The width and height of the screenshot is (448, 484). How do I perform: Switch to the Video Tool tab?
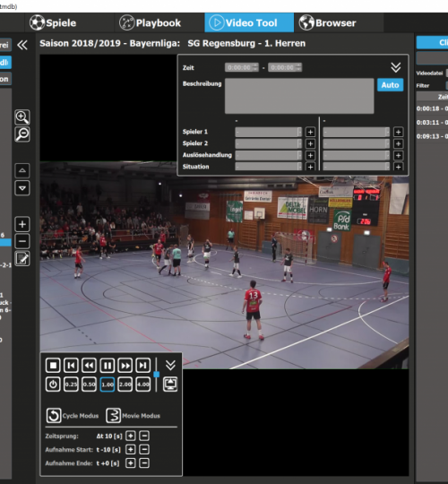(x=249, y=22)
